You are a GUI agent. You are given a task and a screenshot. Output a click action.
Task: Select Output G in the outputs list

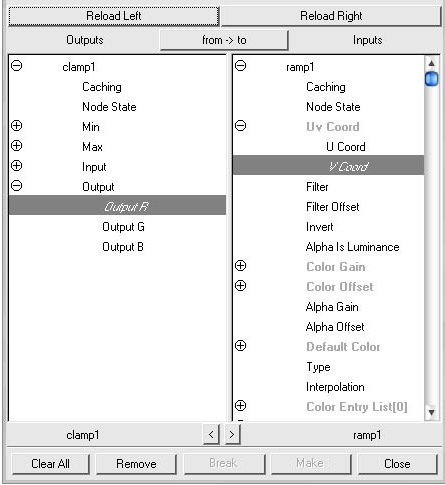pos(123,227)
